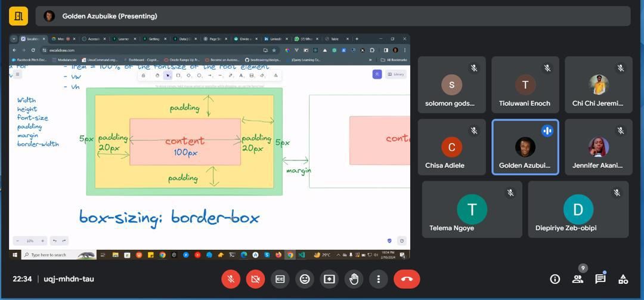Open the in-call chat messages panel
This screenshot has height=300, width=644.
point(600,279)
